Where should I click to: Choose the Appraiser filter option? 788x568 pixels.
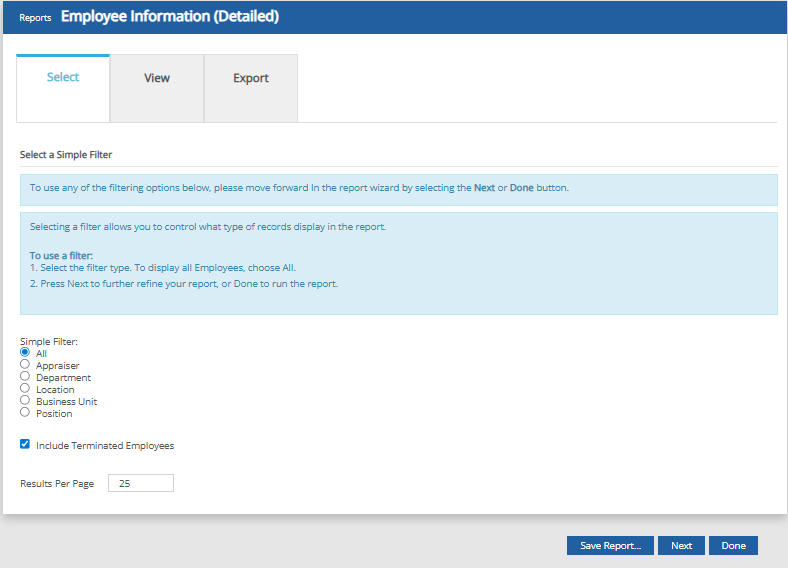pyautogui.click(x=25, y=365)
